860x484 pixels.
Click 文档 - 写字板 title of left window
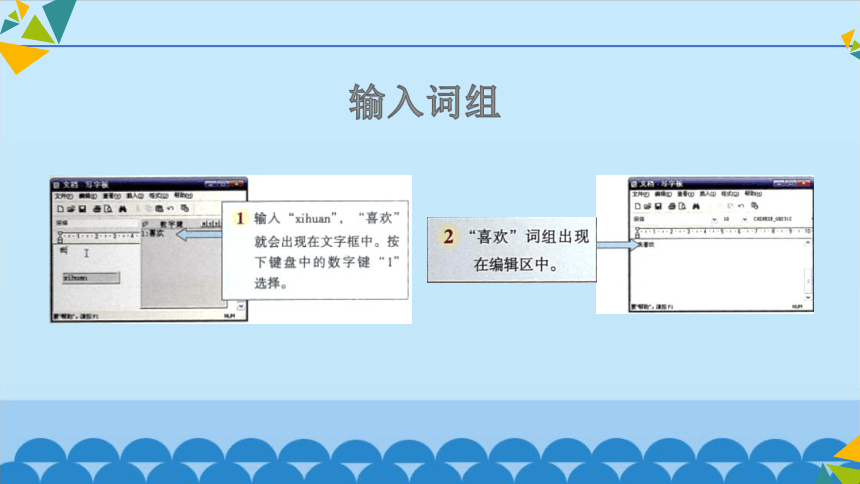pos(86,185)
